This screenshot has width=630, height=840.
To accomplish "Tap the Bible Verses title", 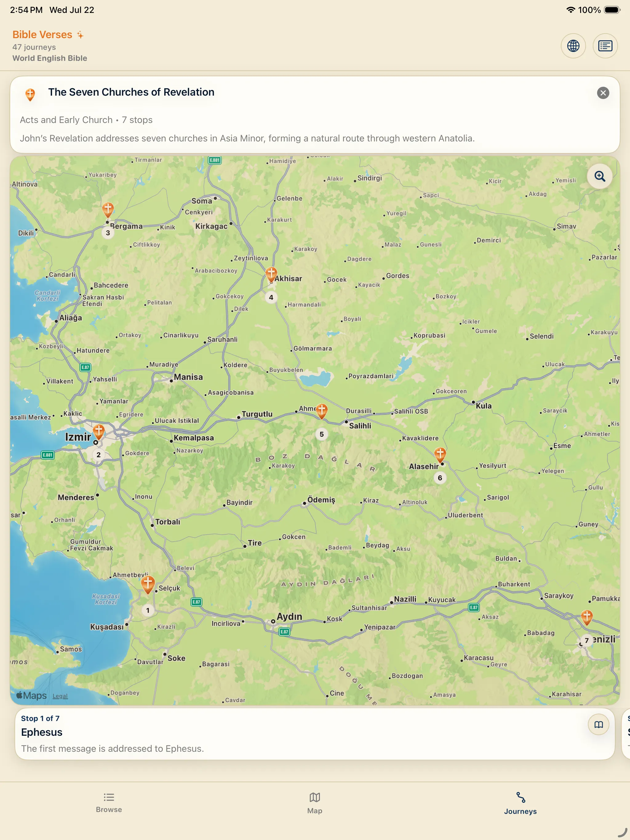I will coord(42,34).
